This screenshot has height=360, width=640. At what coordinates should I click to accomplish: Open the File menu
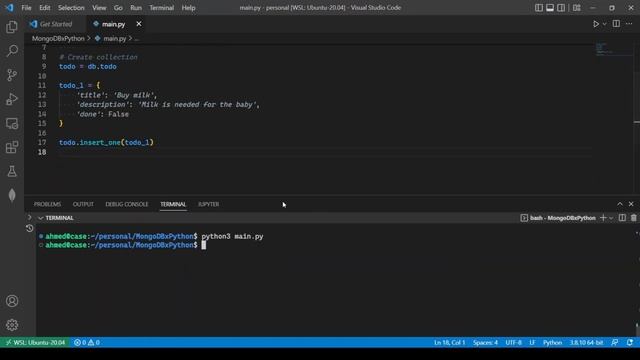coord(26,8)
